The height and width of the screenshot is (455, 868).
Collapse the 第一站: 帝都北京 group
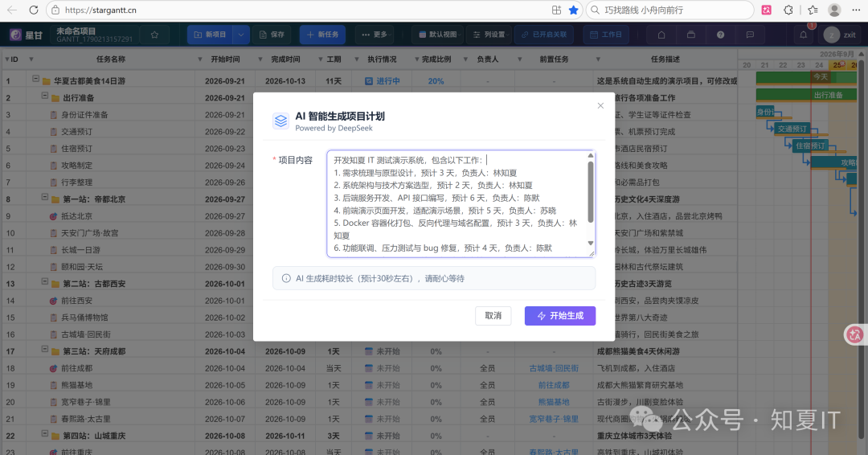(45, 197)
